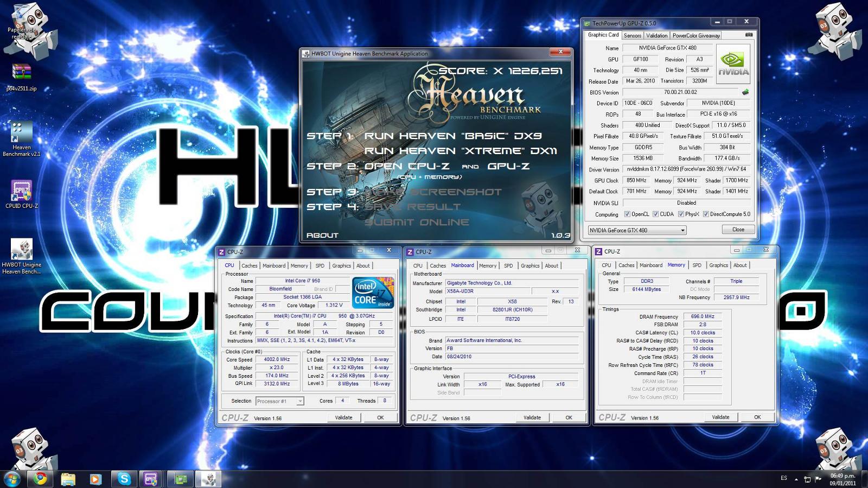
Task: Click the Windows Start orb
Action: pos(12,479)
